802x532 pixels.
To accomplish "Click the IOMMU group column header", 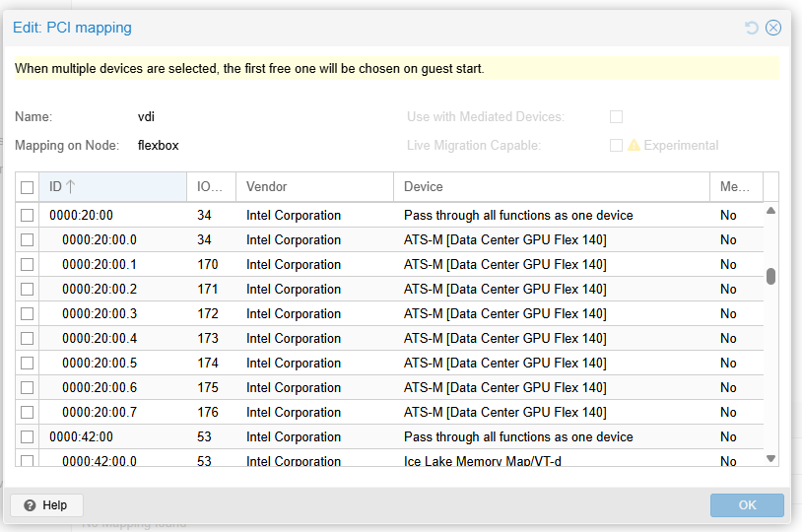I will pyautogui.click(x=210, y=186).
